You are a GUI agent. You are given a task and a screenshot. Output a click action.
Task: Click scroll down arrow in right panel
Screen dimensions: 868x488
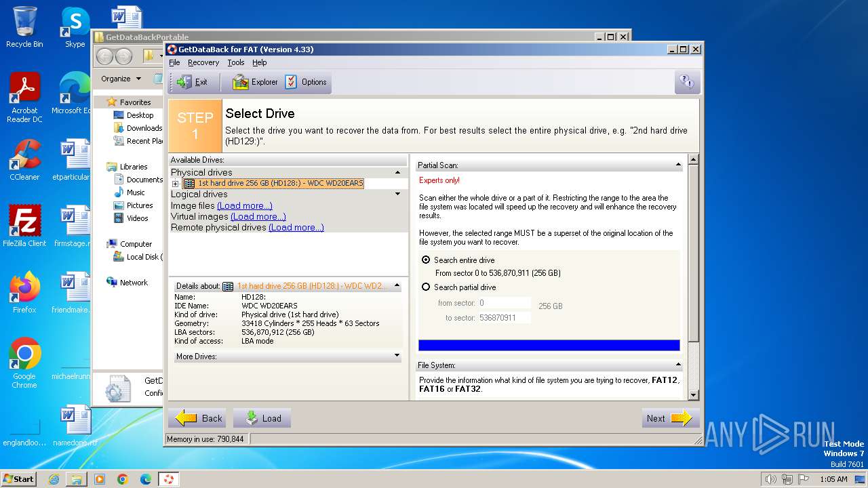click(693, 394)
